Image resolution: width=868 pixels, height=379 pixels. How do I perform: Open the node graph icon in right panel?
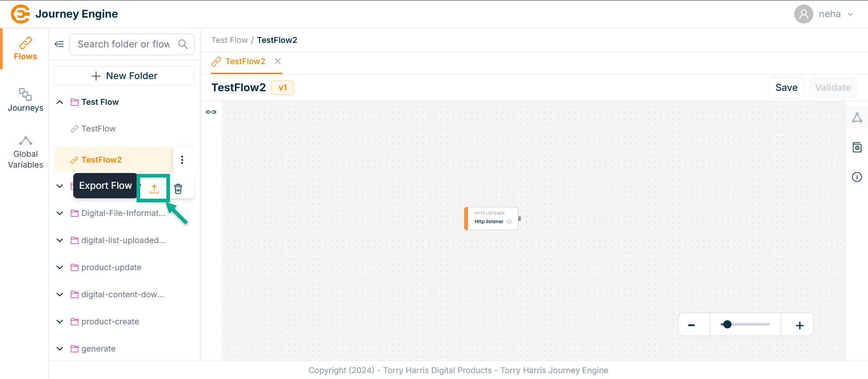857,118
